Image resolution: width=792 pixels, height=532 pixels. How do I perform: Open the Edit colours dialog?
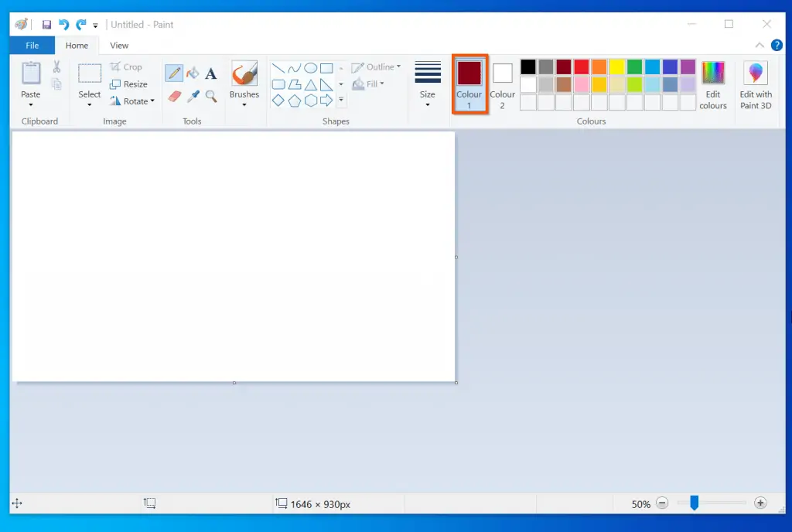pos(712,84)
